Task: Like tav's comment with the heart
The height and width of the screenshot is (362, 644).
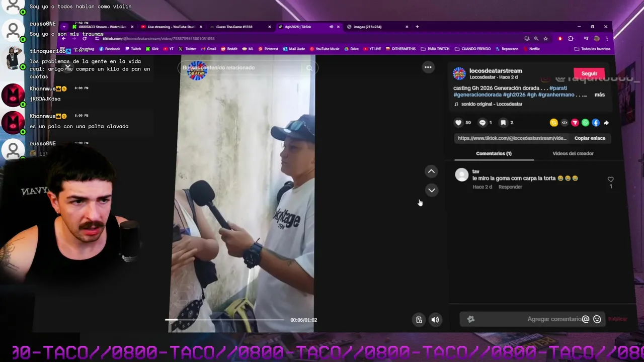Action: (611, 179)
